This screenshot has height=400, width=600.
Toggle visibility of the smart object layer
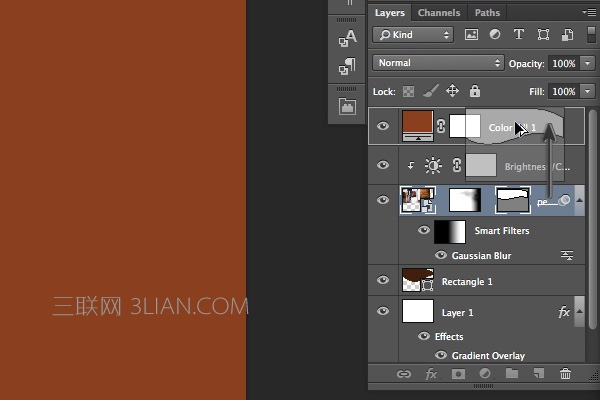(x=383, y=200)
